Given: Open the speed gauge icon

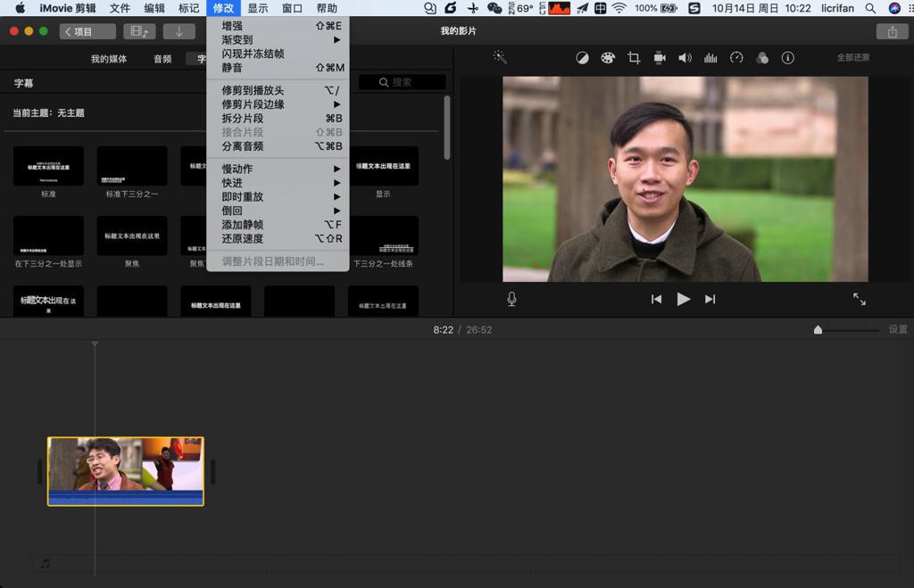Looking at the screenshot, I should coord(736,58).
